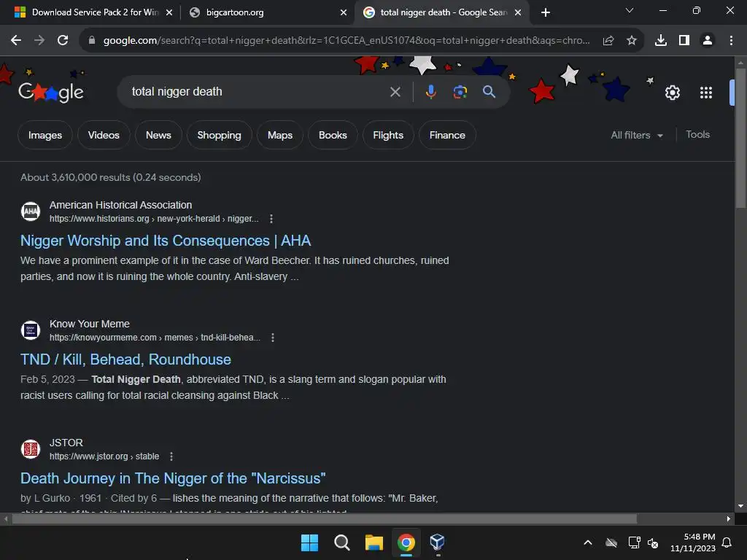This screenshot has width=747, height=560.
Task: Open more options for the JSTOR result
Action: pos(171,456)
